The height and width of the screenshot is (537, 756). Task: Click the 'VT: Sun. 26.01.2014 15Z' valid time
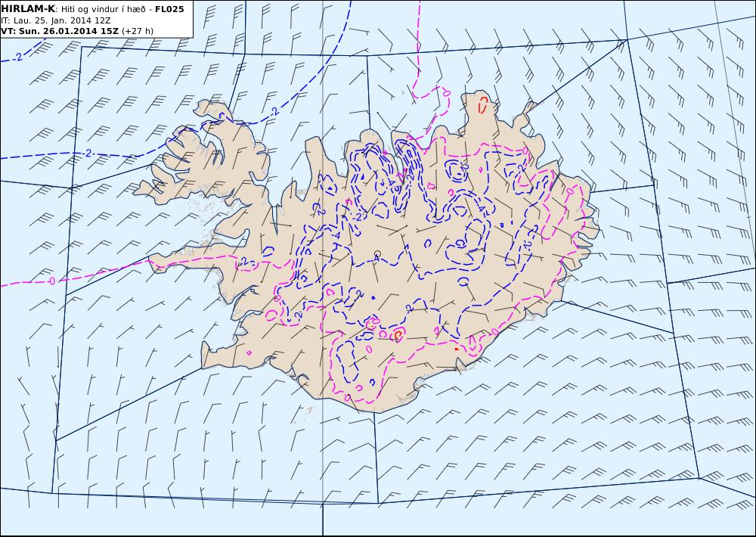click(60, 31)
